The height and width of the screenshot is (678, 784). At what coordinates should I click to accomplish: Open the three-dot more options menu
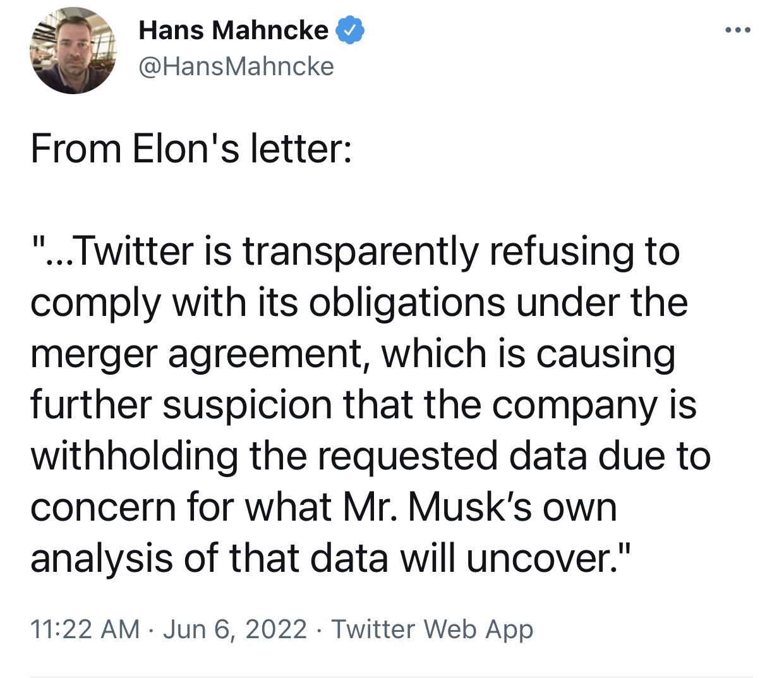pyautogui.click(x=738, y=30)
